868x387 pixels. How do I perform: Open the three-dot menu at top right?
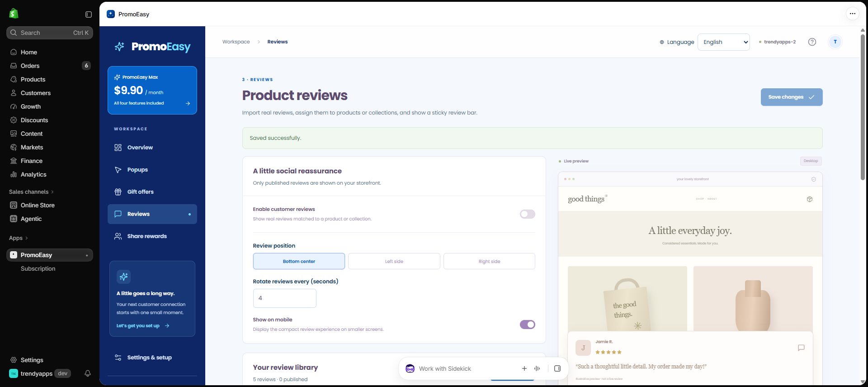852,14
